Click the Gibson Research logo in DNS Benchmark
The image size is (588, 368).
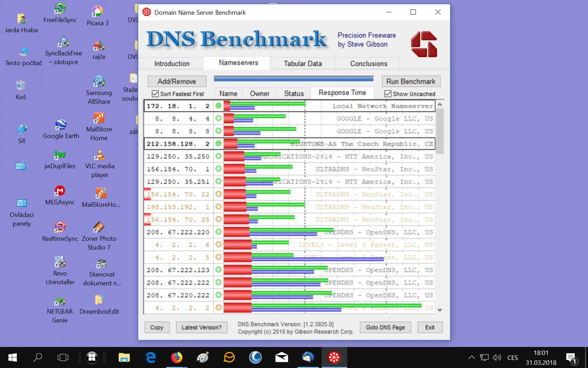424,44
